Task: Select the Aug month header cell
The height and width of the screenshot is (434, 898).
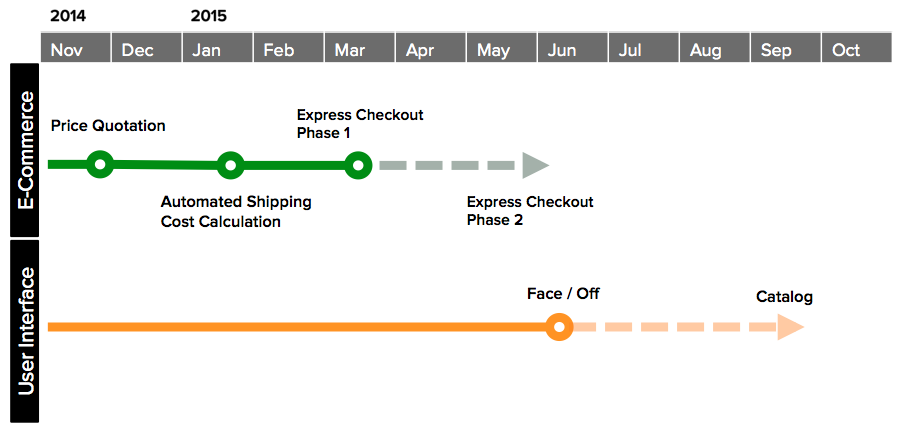Action: pos(715,48)
